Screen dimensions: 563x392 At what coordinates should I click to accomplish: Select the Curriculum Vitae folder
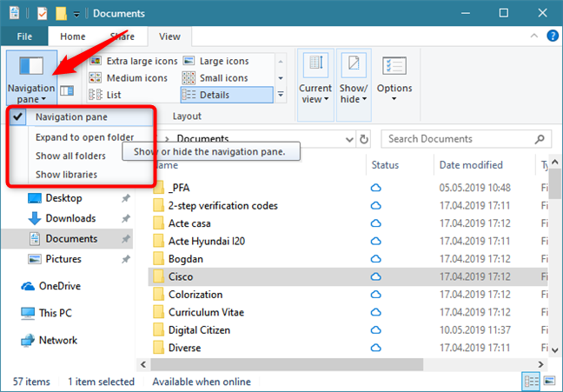pos(206,312)
